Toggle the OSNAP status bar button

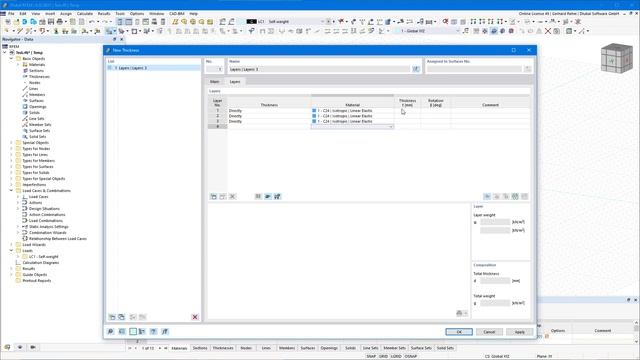tap(411, 356)
